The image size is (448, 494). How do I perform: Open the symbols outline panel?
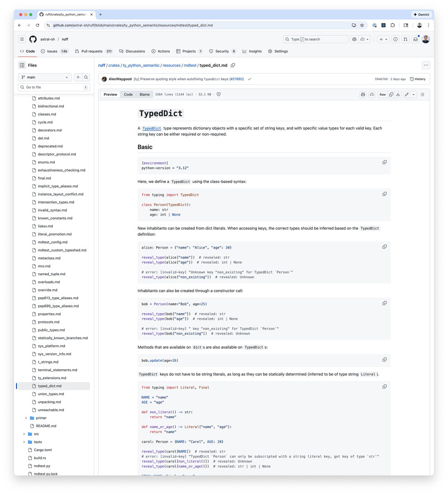(422, 94)
